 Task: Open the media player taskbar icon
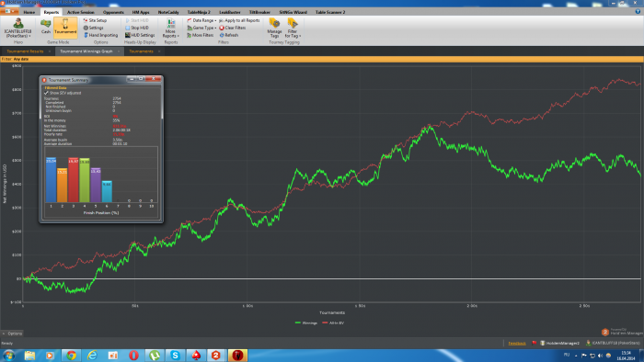50,356
